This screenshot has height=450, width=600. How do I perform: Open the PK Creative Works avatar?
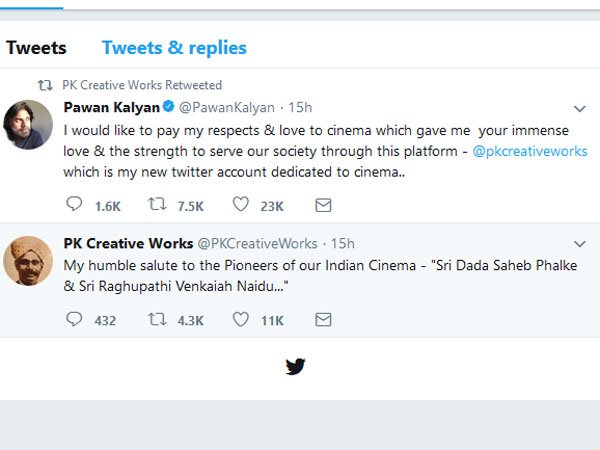click(x=28, y=261)
